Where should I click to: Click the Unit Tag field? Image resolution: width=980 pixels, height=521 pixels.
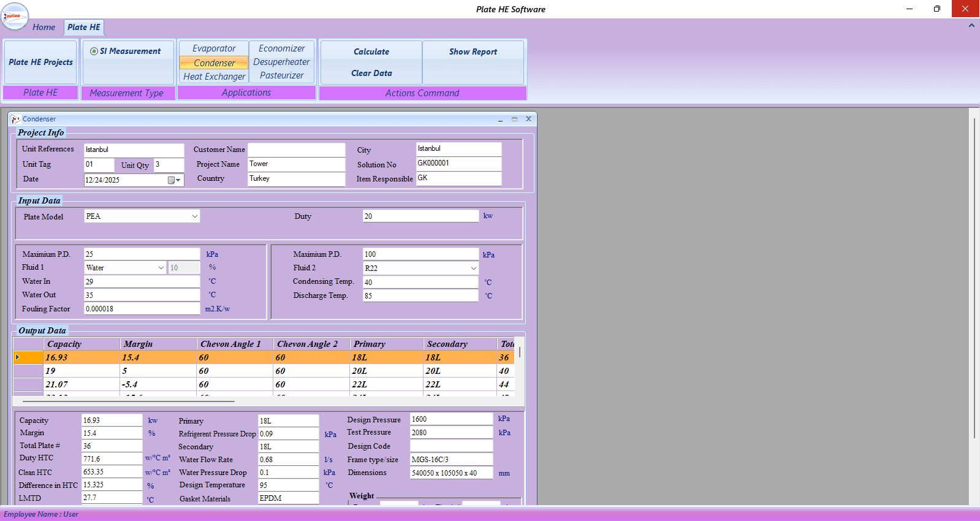click(x=99, y=165)
